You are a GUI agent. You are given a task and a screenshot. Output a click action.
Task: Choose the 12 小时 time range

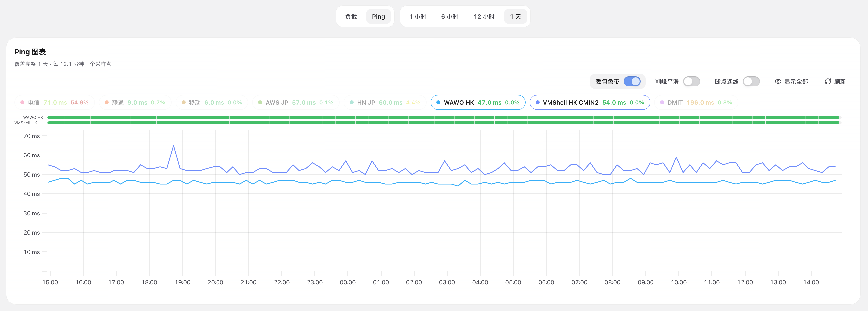pyautogui.click(x=484, y=16)
